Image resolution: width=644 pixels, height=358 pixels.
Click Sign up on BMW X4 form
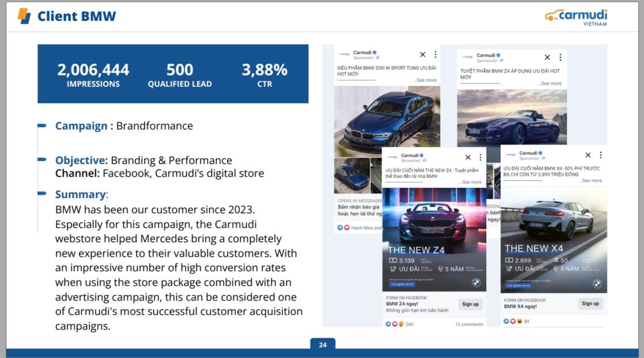coord(590,303)
